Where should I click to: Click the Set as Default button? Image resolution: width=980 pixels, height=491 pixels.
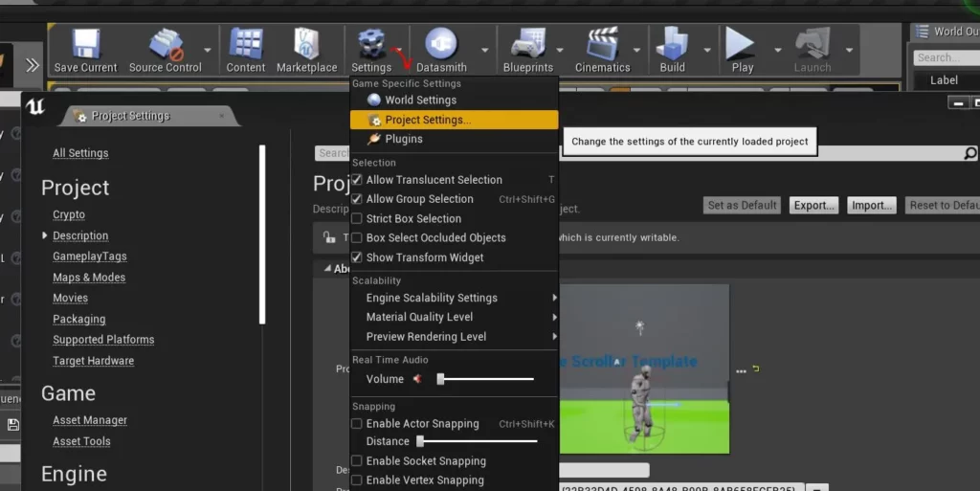point(742,205)
